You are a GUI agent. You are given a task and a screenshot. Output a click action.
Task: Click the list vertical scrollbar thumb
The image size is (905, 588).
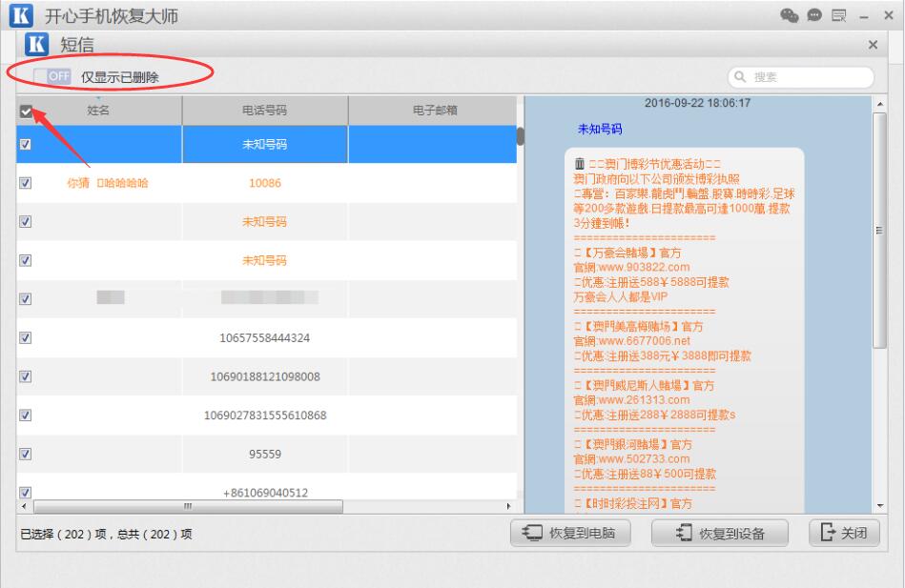pyautogui.click(x=520, y=137)
